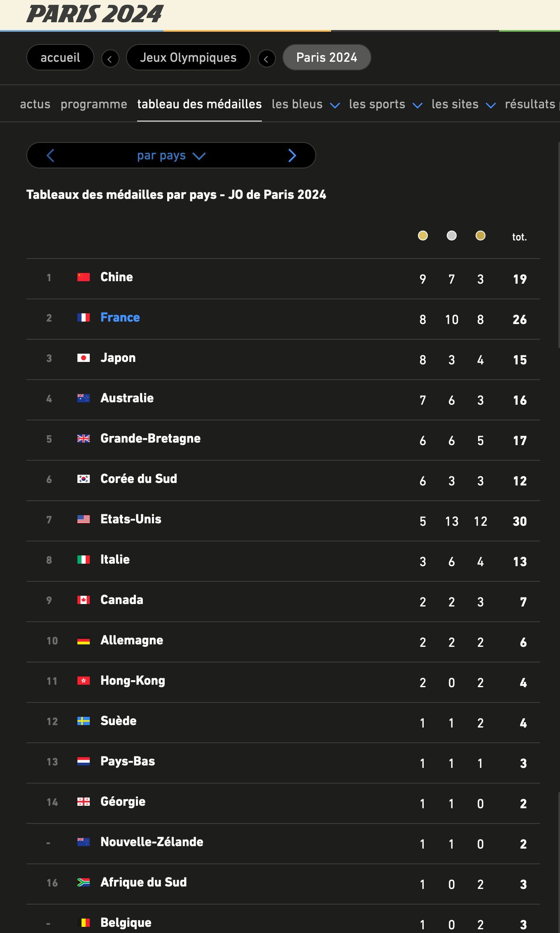
Task: Click the Paris 2024 logo
Action: click(x=95, y=14)
